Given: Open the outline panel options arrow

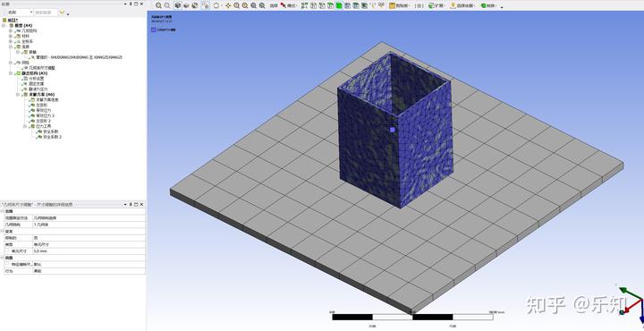Looking at the screenshot, I should click(x=125, y=4).
